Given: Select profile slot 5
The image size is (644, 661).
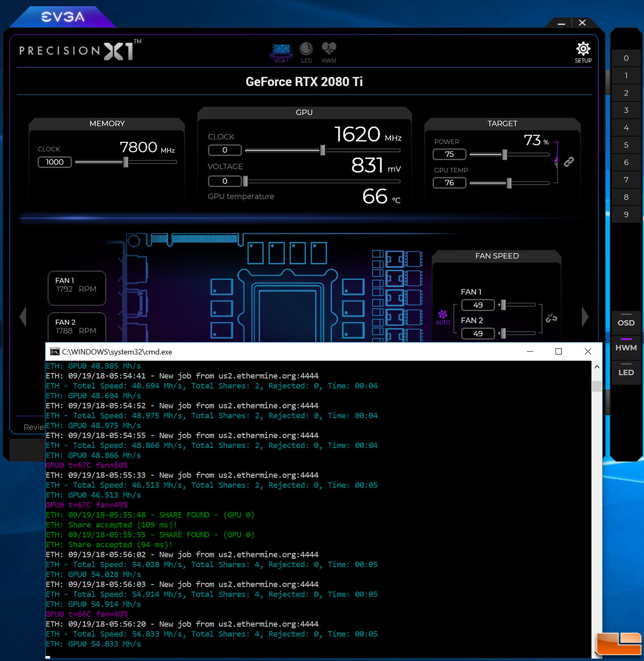Looking at the screenshot, I should (x=626, y=145).
